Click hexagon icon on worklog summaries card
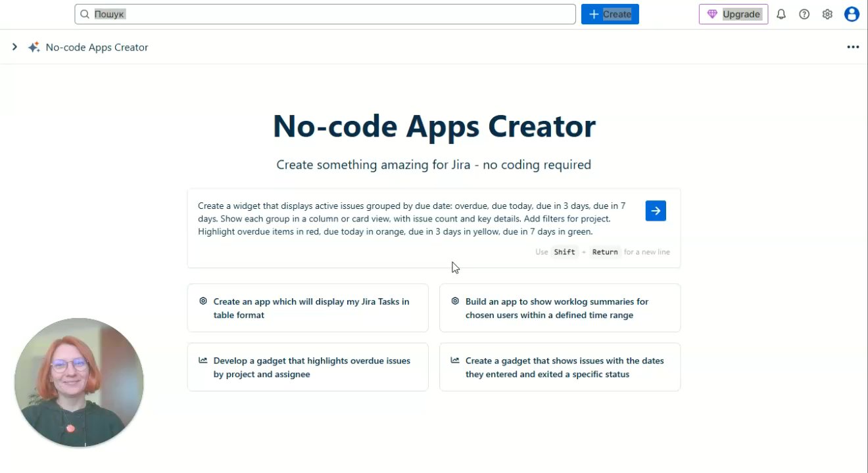868x473 pixels. [x=455, y=302]
